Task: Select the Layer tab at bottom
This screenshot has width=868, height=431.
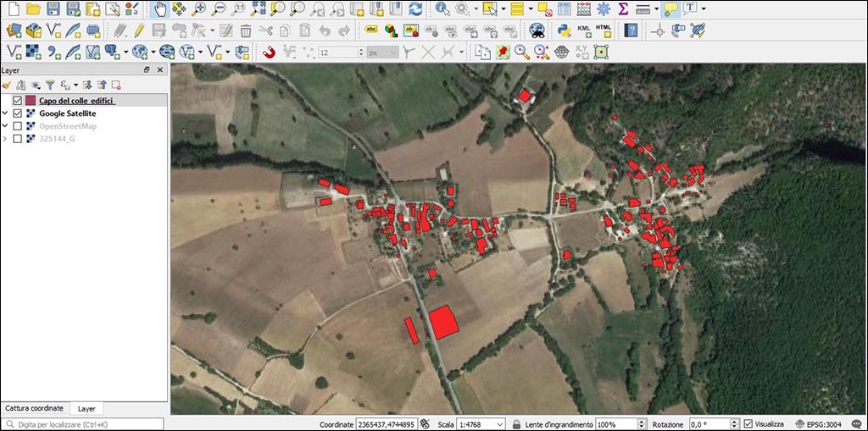Action: click(86, 408)
